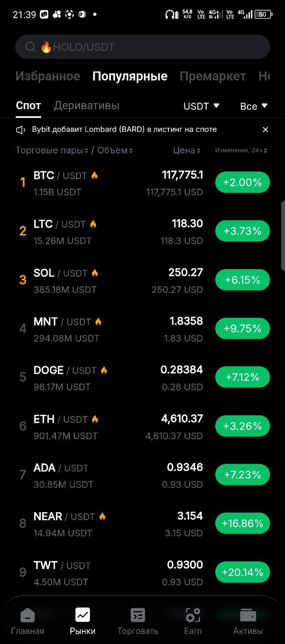The height and width of the screenshot is (644, 285).
Task: Open the Торговать trade icon
Action: click(138, 615)
